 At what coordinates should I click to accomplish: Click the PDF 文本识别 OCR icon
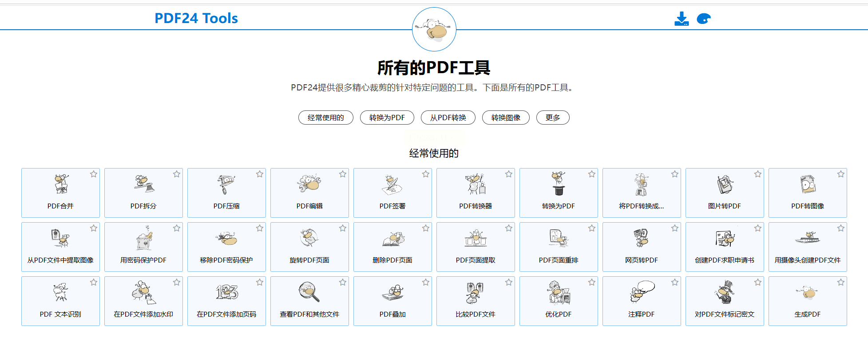[61, 292]
